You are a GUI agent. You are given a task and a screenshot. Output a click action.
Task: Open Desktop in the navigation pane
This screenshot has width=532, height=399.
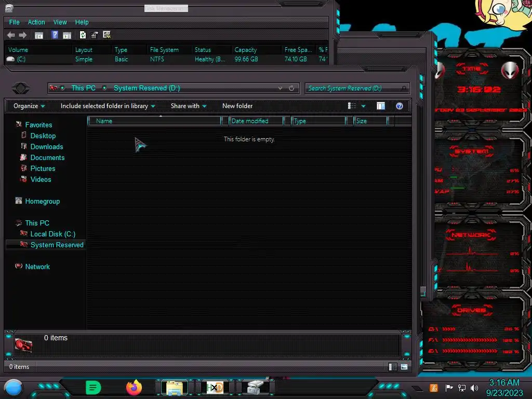pos(43,136)
